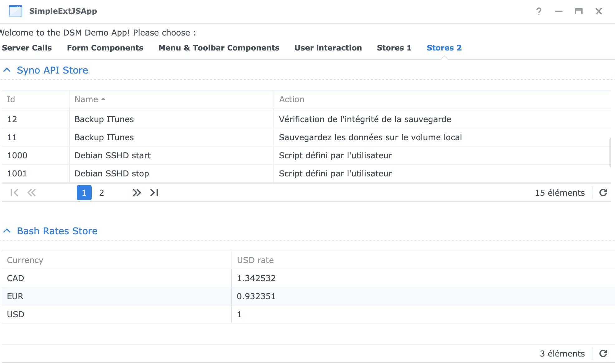Switch to Menu & Toolbar Components
Screen dimensions: 615x364
(x=219, y=48)
